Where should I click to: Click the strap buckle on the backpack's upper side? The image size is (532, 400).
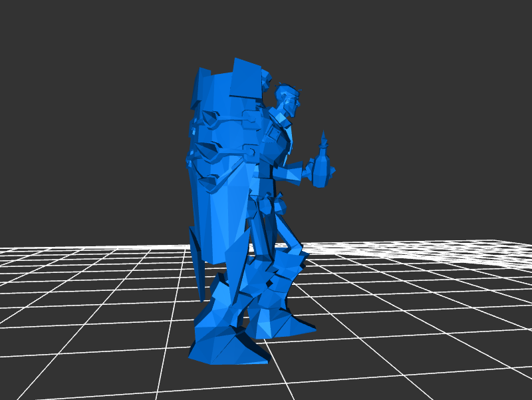[x=251, y=120]
